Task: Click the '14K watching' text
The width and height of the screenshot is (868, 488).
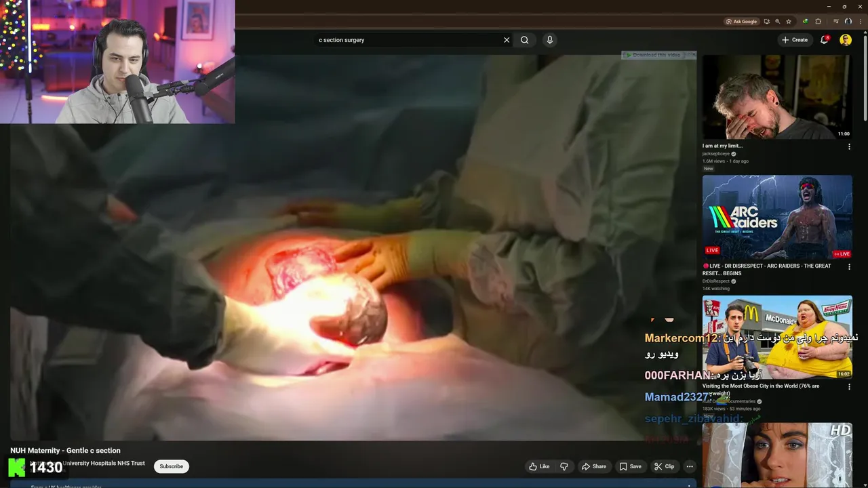Action: (716, 289)
